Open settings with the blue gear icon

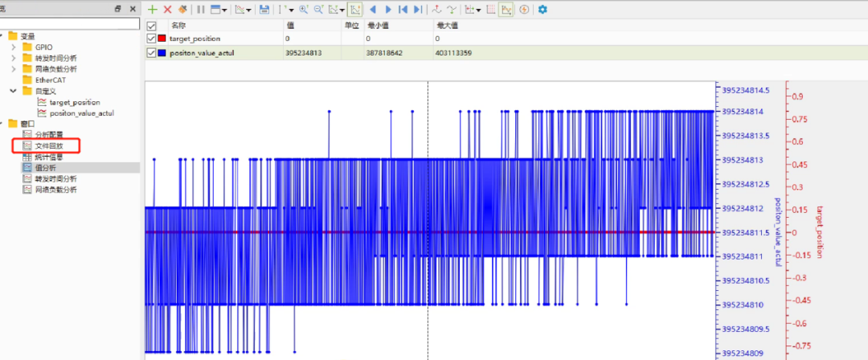coord(542,10)
